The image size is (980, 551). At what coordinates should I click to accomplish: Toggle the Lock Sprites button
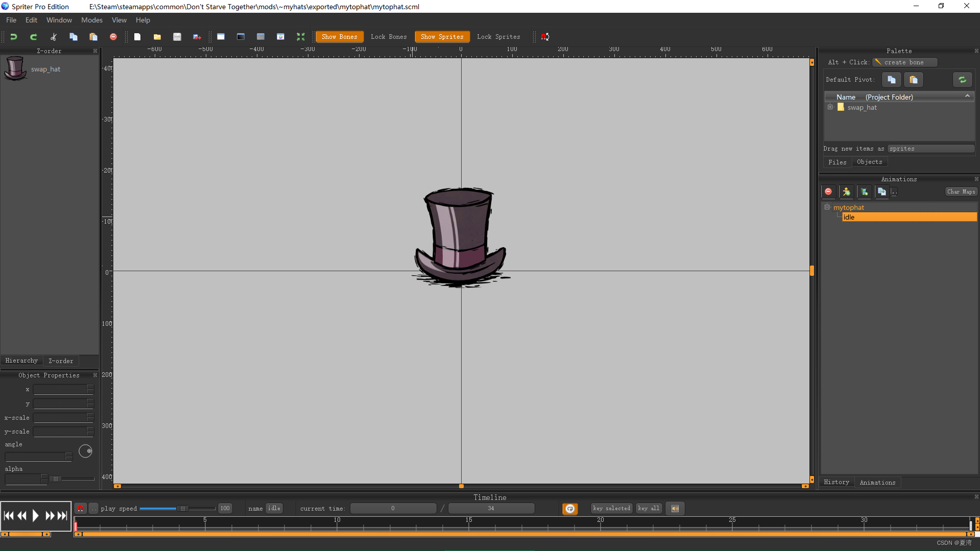coord(498,37)
